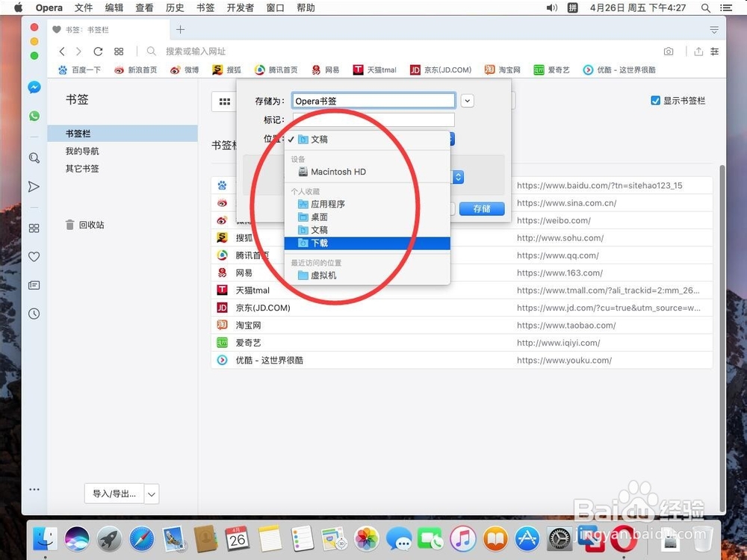
Task: Uncheck the 显示书签栏 checkbox
Action: 655,100
